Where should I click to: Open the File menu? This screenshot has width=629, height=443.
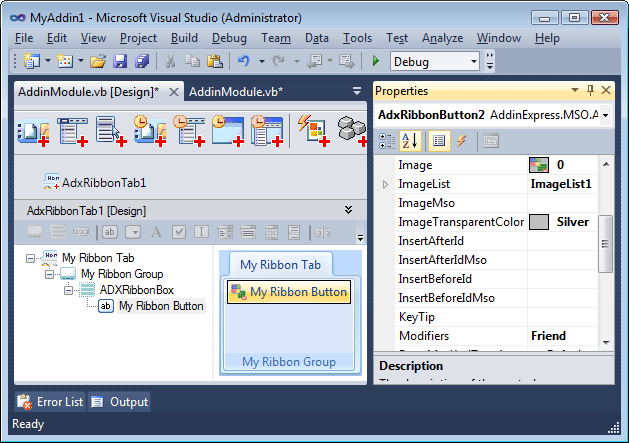click(x=24, y=38)
